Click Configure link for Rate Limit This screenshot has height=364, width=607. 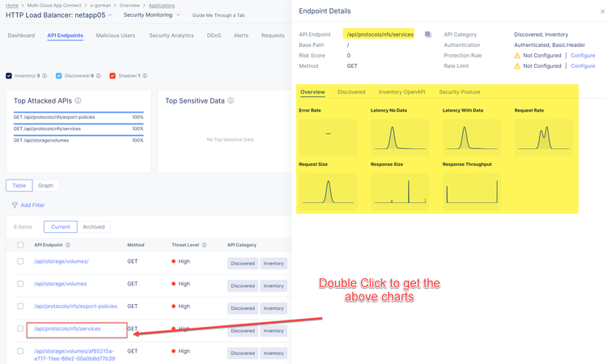coord(583,66)
